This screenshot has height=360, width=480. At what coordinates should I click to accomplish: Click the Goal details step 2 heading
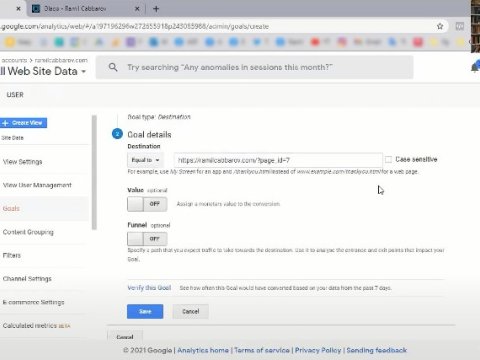click(149, 135)
